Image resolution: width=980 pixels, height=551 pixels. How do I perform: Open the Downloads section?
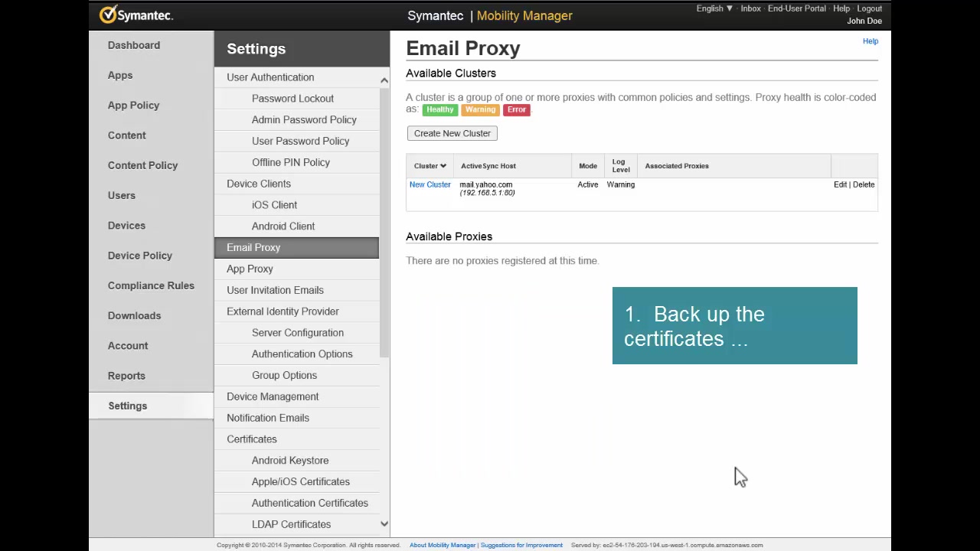[x=134, y=315]
